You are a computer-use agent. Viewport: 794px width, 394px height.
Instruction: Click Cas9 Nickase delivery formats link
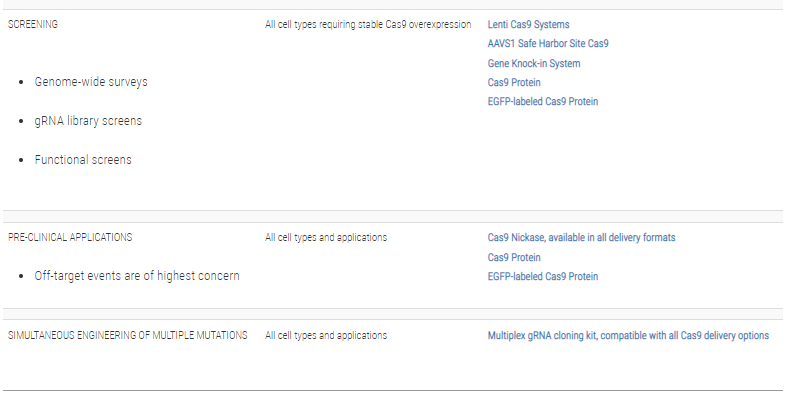tap(581, 238)
